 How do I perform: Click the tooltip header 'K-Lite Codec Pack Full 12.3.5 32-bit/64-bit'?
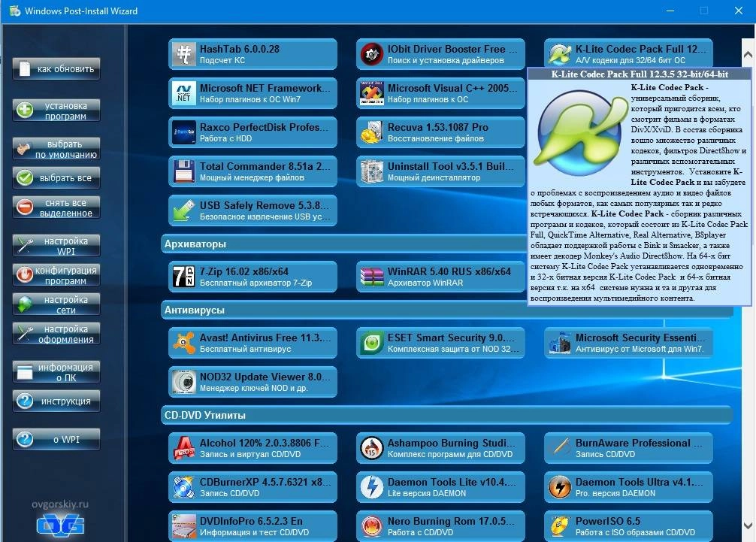click(640, 74)
